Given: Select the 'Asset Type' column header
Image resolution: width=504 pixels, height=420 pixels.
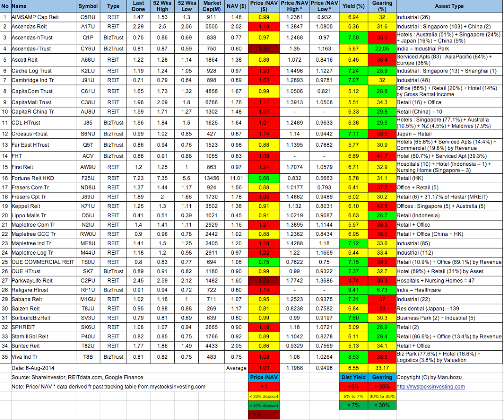Looking at the screenshot, I should click(449, 7).
